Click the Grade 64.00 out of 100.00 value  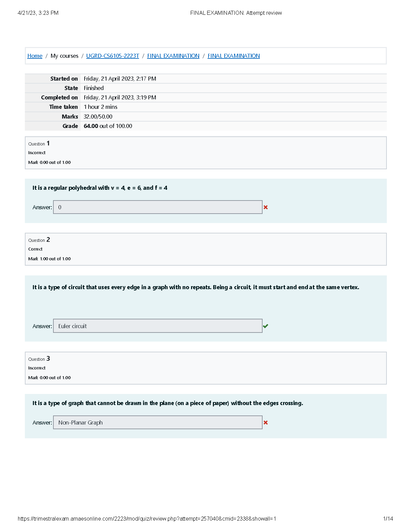108,126
